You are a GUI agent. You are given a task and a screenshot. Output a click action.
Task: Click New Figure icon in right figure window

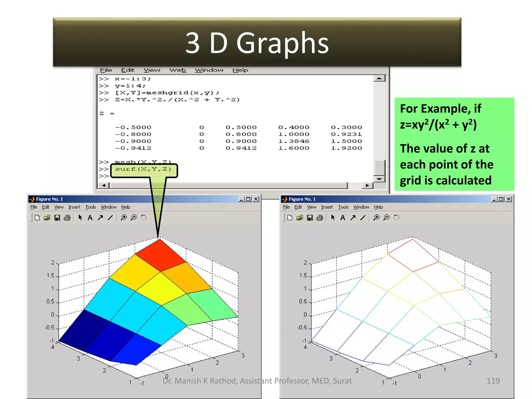(x=290, y=218)
